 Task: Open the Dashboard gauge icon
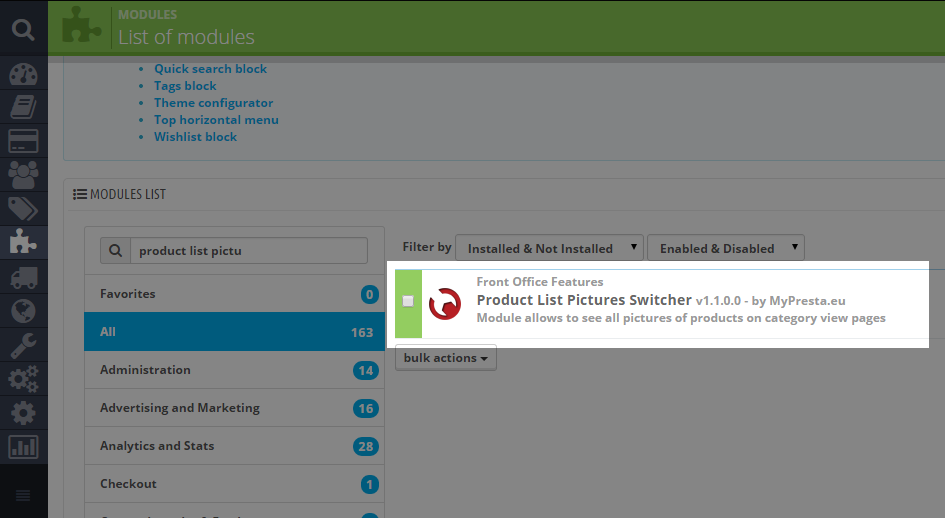[23, 76]
